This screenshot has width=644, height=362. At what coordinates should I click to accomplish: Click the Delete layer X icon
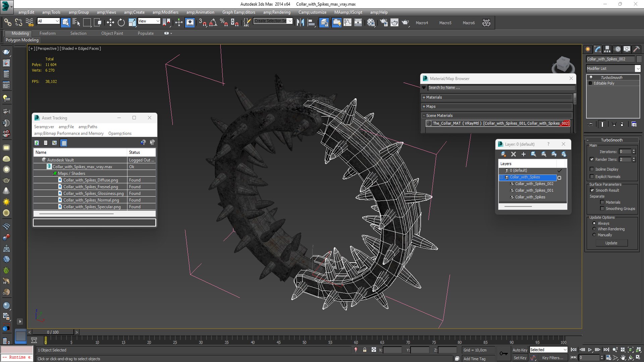[513, 154]
